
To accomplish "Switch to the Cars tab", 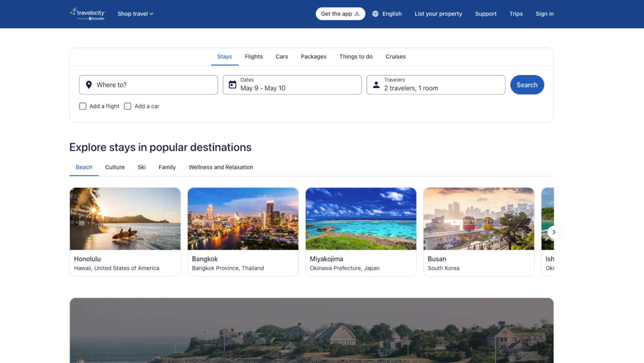I will coord(282,57).
